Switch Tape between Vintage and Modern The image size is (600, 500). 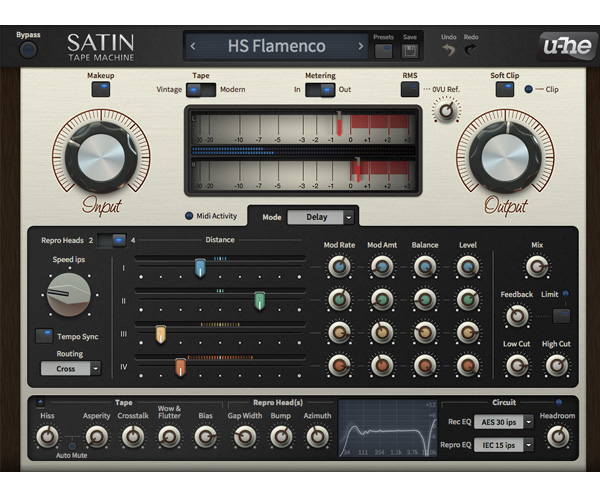coord(201,90)
